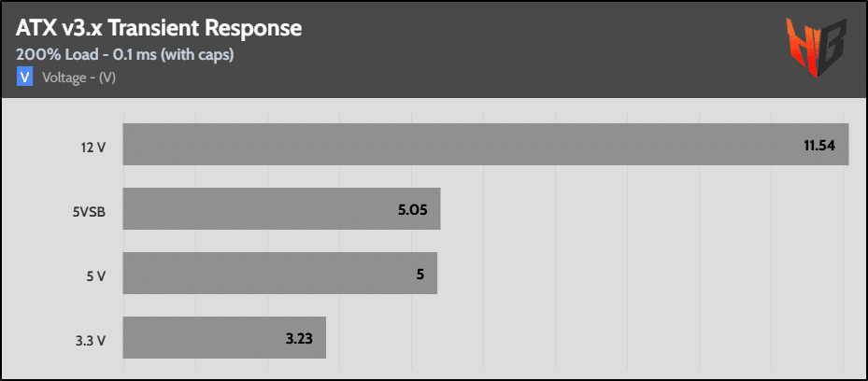868x381 pixels.
Task: Click the 12 V axis label
Action: click(x=92, y=148)
